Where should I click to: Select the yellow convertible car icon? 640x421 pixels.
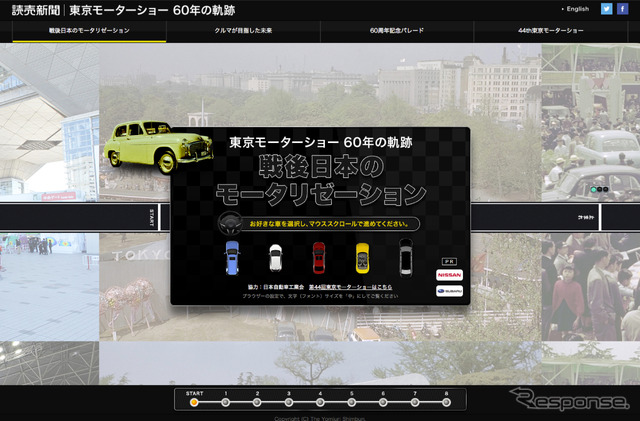[362, 258]
